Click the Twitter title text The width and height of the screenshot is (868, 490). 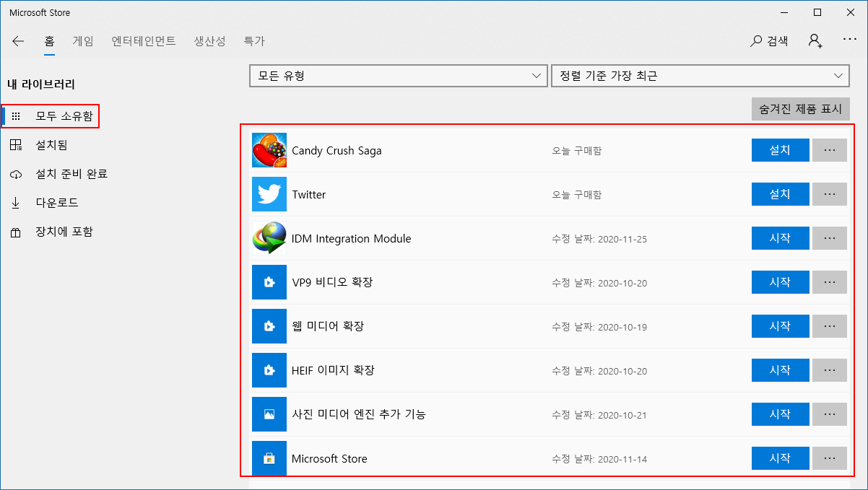pyautogui.click(x=308, y=195)
